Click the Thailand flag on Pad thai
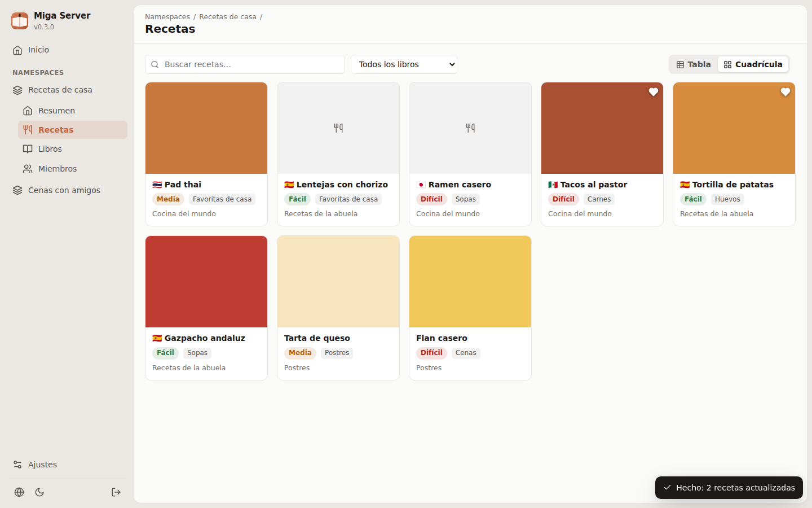This screenshot has height=508, width=812. (157, 185)
